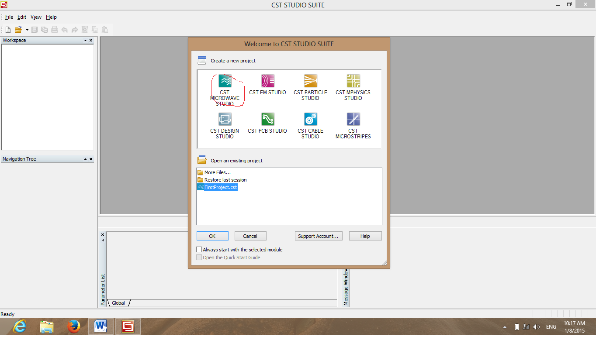This screenshot has width=596, height=364.
Task: Click the Save floppy disk toolbar icon
Action: (35, 30)
